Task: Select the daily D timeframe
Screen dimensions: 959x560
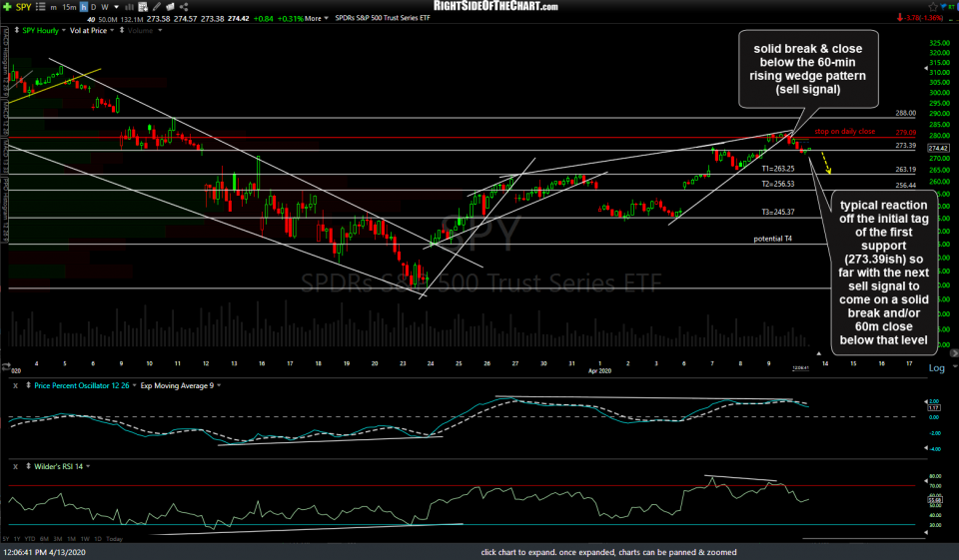Action: tap(94, 7)
